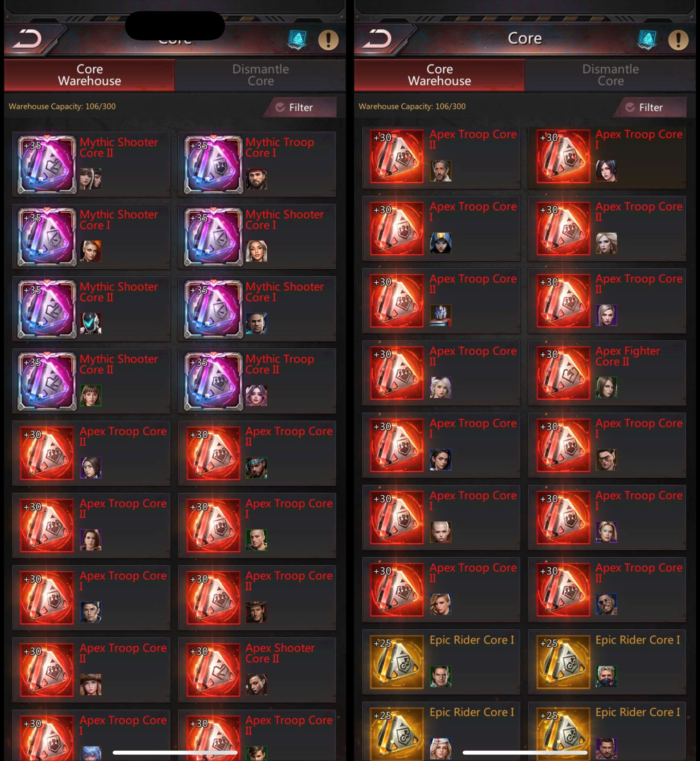
Task: Switch to Dismantle Core tab on right screen
Action: click(x=611, y=75)
